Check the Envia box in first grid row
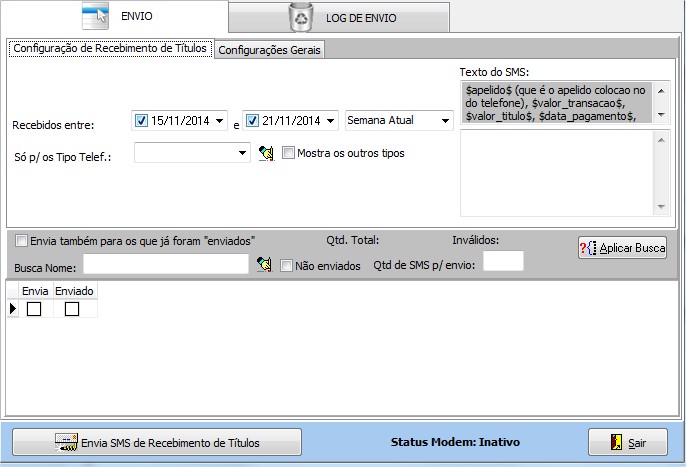Screen dimensions: 686x467 point(34,309)
